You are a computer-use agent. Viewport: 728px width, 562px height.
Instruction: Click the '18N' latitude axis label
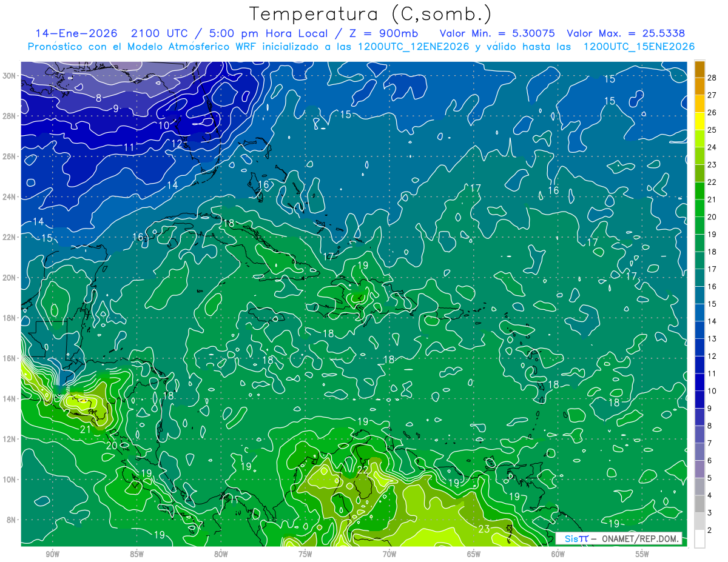(10, 318)
